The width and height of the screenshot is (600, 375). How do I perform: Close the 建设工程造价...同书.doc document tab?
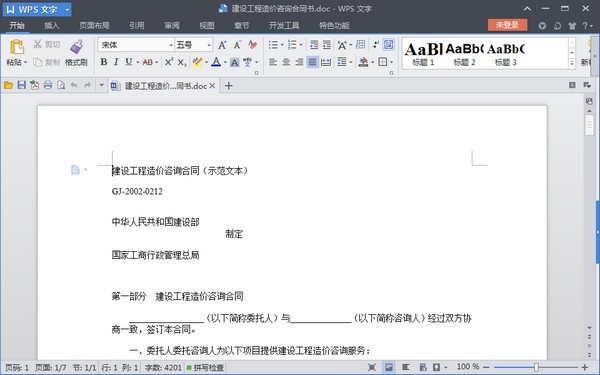point(212,86)
